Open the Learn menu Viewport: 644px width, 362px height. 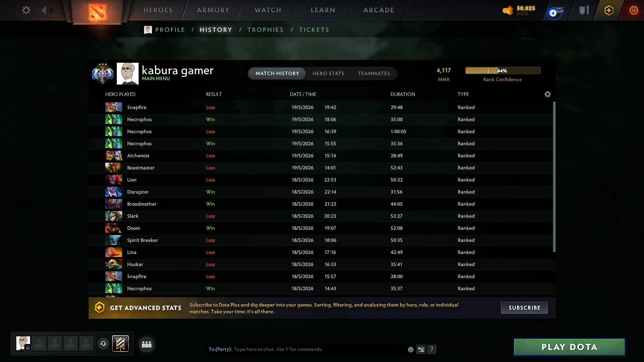[x=323, y=10]
